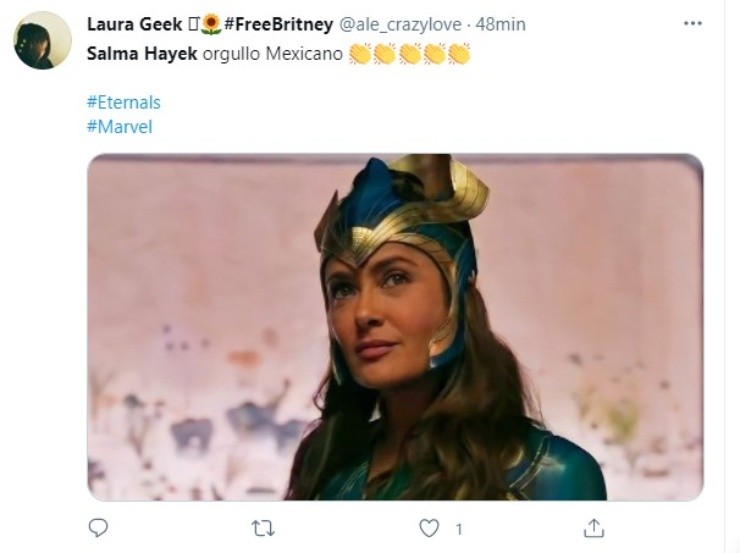
Task: Open the three-dot more options menu
Action: 692,23
